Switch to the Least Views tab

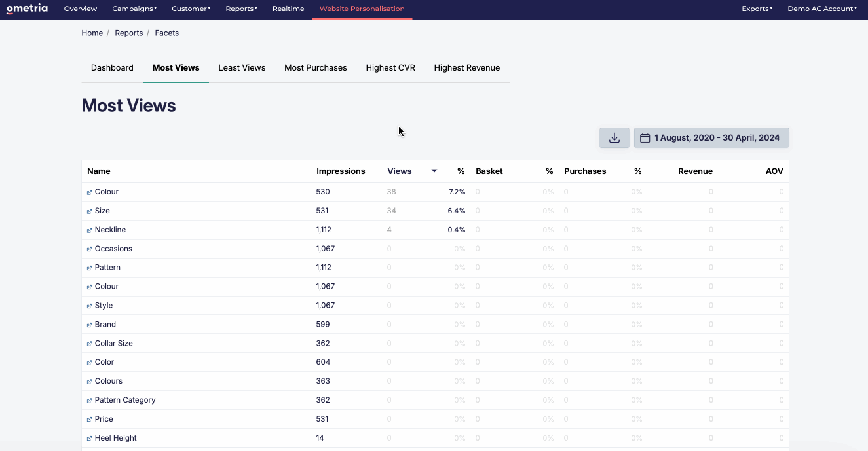(242, 68)
